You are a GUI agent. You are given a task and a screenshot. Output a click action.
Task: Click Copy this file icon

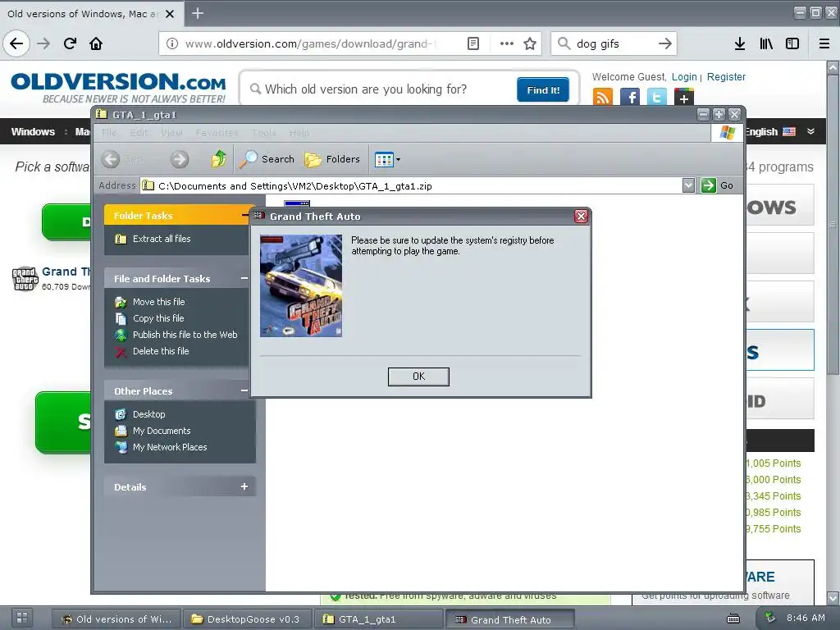[x=121, y=319]
